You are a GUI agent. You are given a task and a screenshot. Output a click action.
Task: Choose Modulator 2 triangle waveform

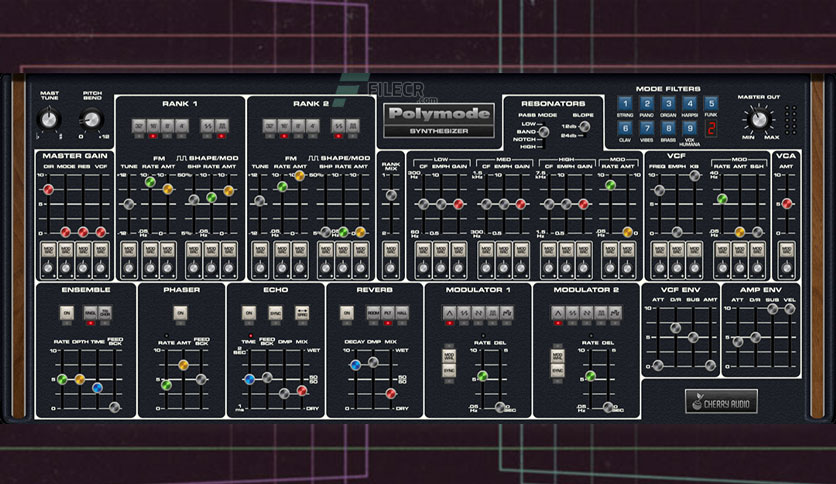558,313
